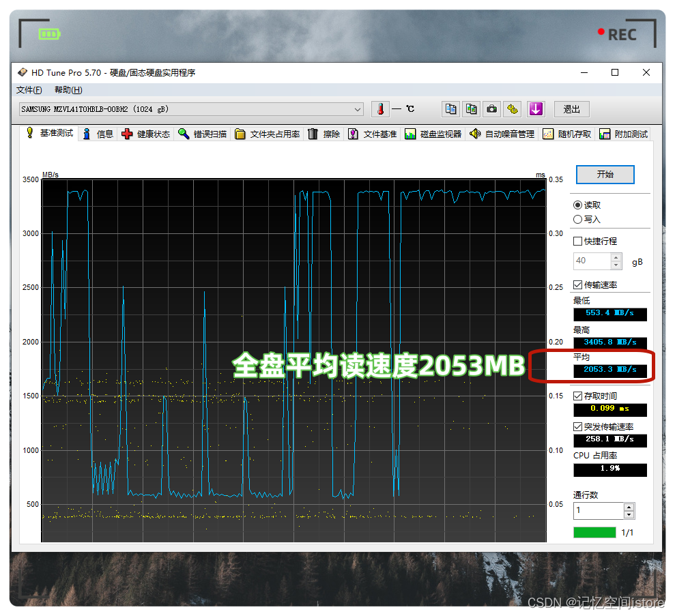Toggle the 传输速率 checkbox
Image resolution: width=675 pixels, height=616 pixels.
tap(577, 284)
